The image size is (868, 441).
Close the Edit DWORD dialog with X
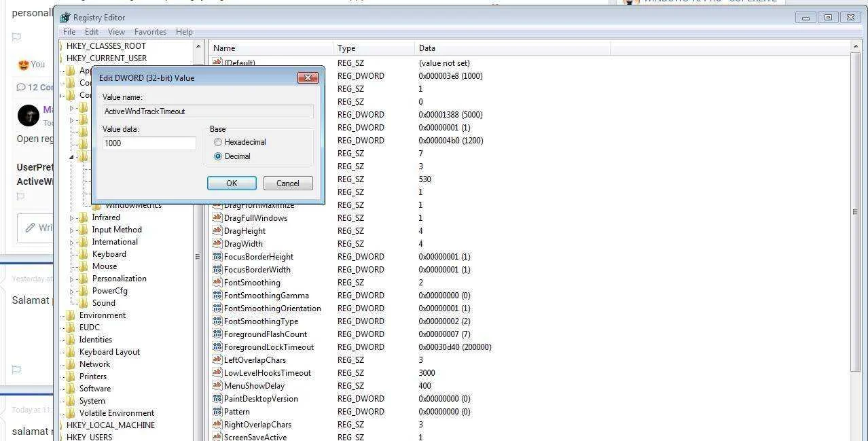click(308, 77)
